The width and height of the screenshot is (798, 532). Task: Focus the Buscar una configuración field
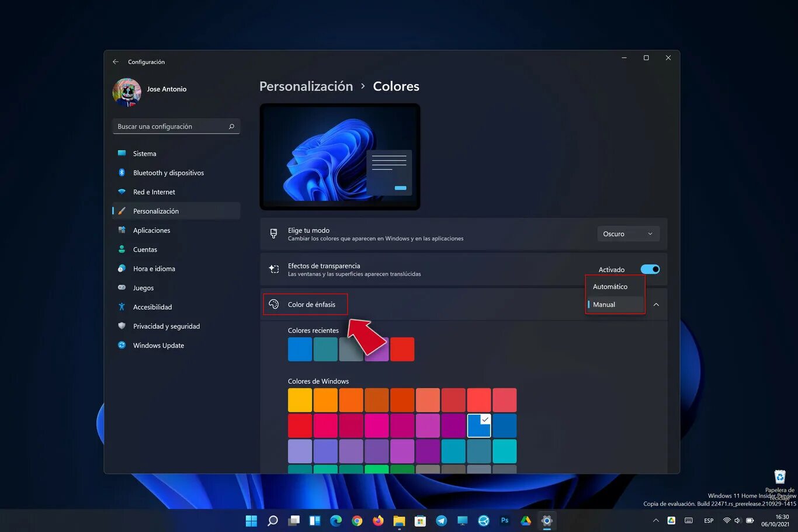pos(176,126)
